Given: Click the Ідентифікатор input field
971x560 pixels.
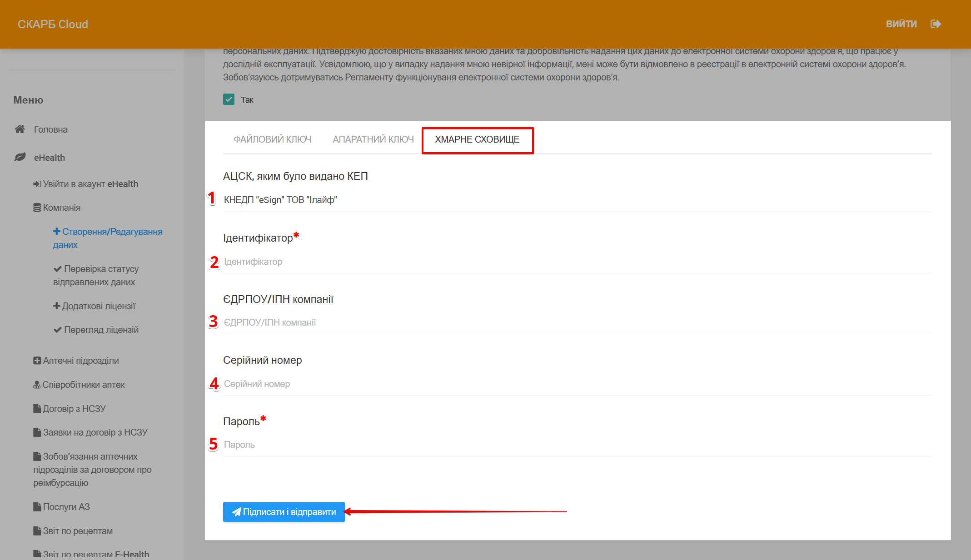Looking at the screenshot, I should 576,262.
